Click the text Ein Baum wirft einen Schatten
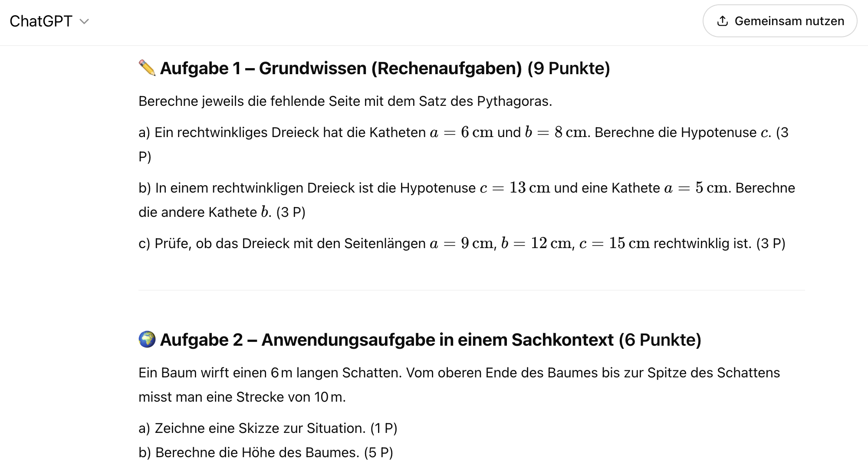 tap(459, 385)
